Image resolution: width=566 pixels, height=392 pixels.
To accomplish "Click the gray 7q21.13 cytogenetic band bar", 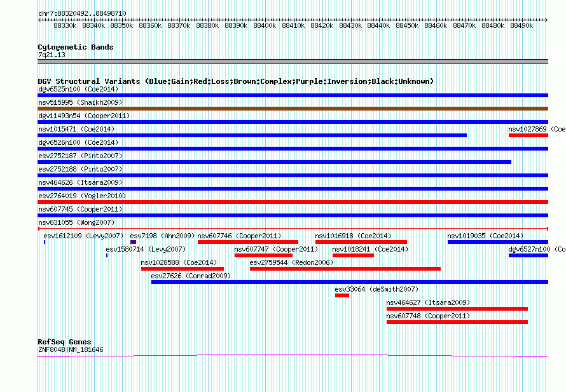I will [x=293, y=62].
